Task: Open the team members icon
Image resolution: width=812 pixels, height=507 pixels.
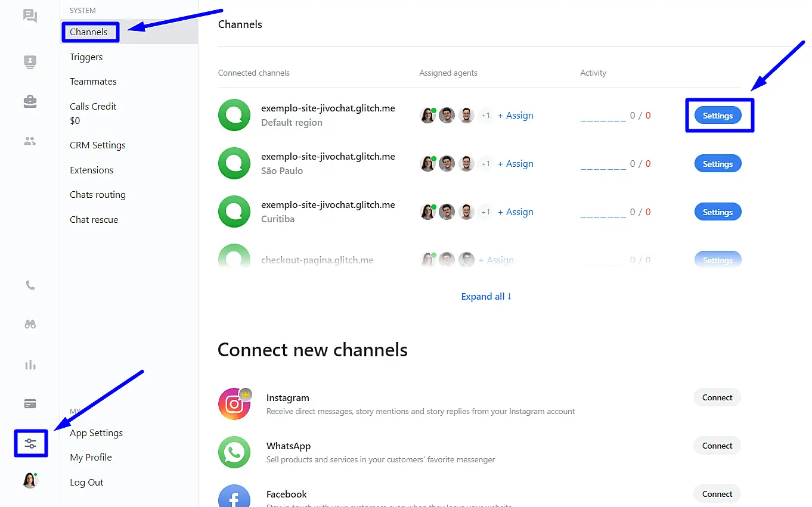Action: (30, 141)
